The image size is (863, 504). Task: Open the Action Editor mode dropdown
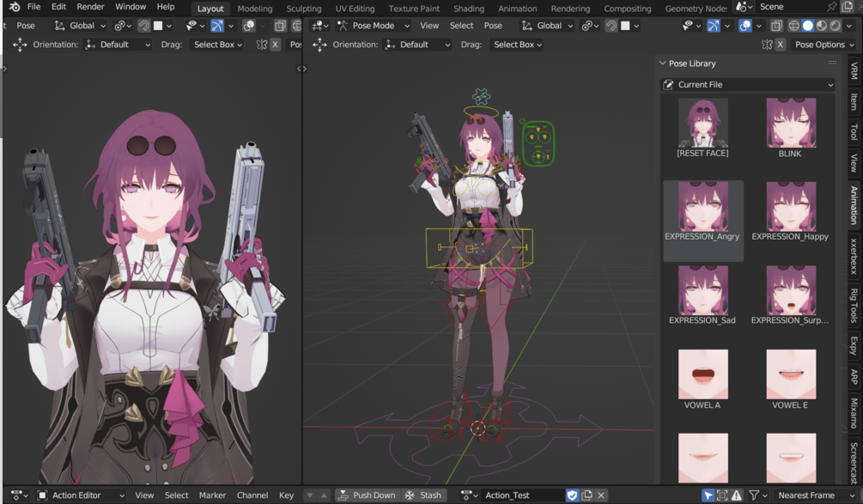coord(81,495)
